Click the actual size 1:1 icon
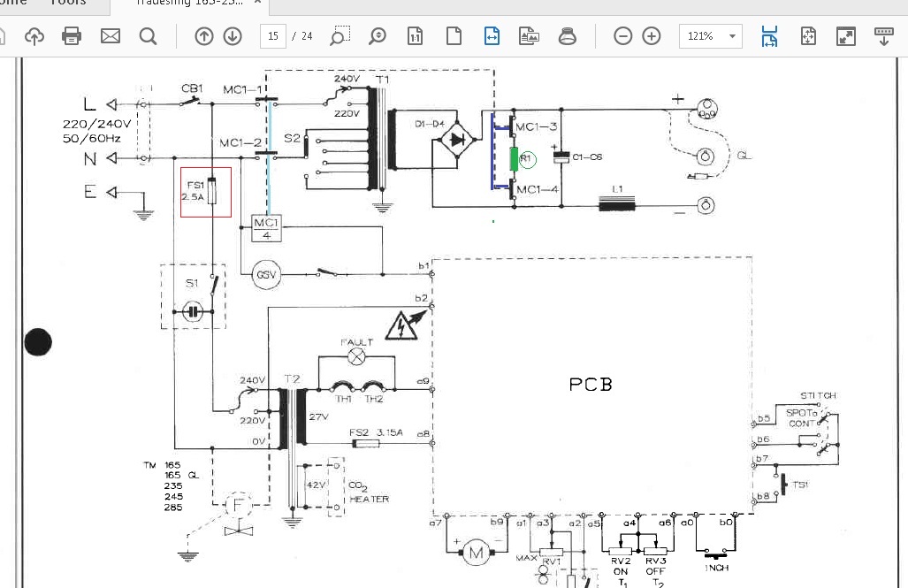The width and height of the screenshot is (908, 588). (415, 36)
